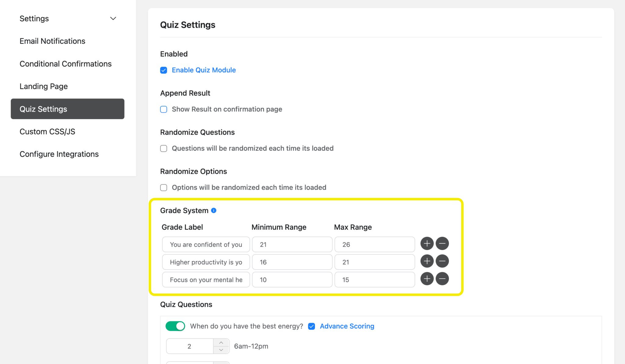Image resolution: width=625 pixels, height=364 pixels.
Task: Toggle off the best energy question switch
Action: [175, 326]
